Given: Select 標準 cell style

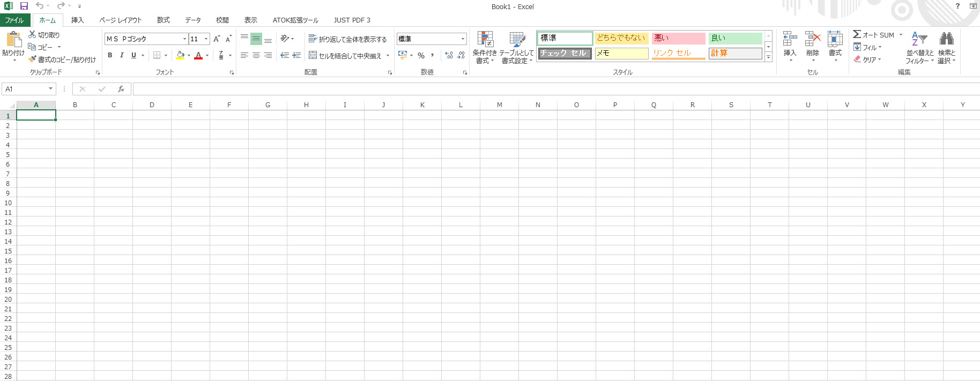Looking at the screenshot, I should pos(565,38).
